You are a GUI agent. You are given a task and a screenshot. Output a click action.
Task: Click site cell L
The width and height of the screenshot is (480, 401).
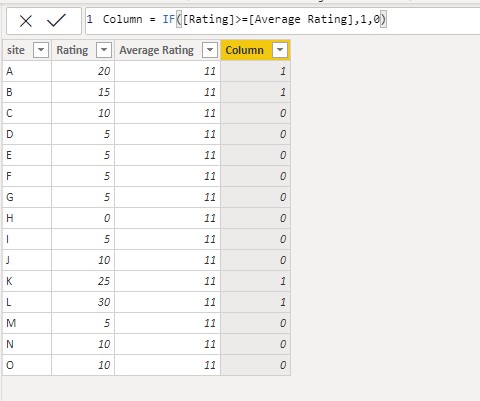(x=27, y=302)
